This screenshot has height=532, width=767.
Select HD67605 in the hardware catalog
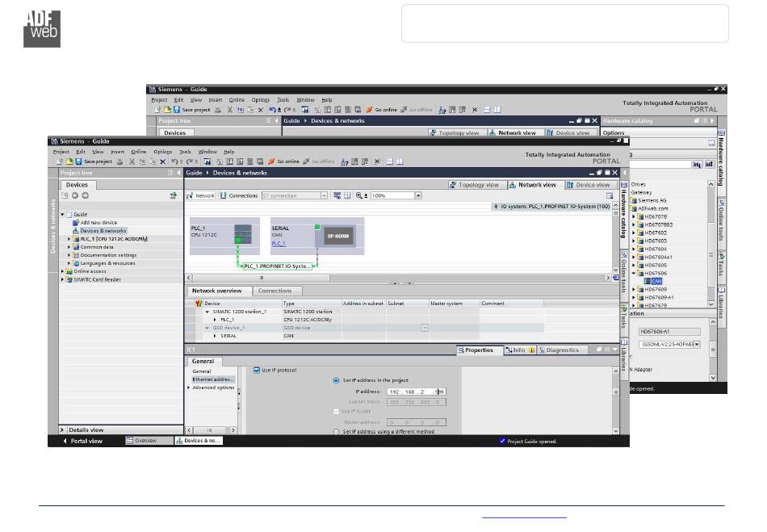click(x=656, y=265)
